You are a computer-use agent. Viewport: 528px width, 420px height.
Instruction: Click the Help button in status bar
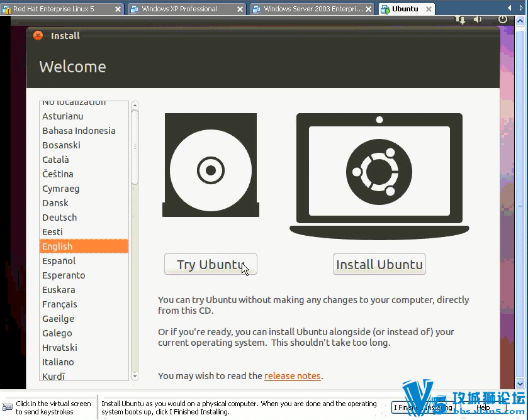pyautogui.click(x=483, y=407)
